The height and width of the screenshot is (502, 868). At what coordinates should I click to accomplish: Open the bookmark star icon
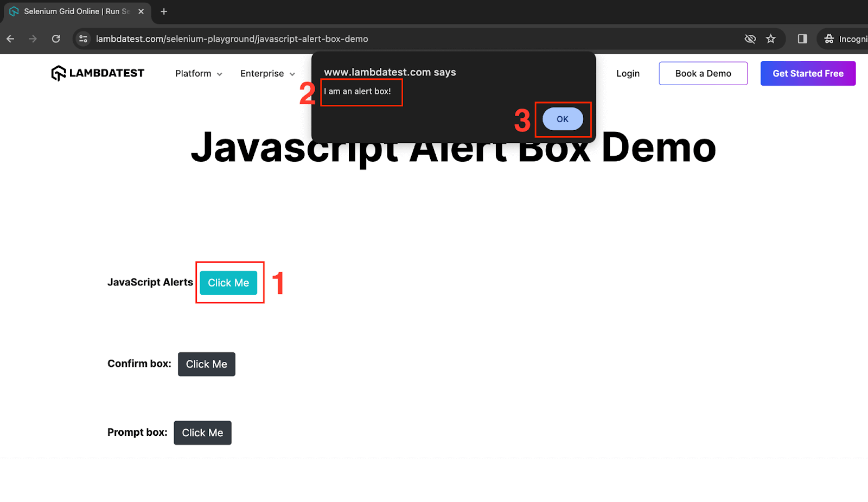771,39
